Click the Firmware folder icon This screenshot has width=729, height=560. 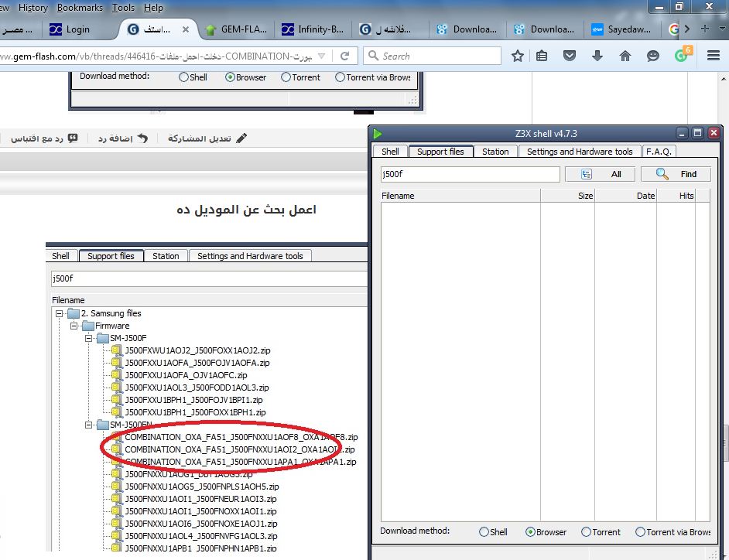point(88,326)
